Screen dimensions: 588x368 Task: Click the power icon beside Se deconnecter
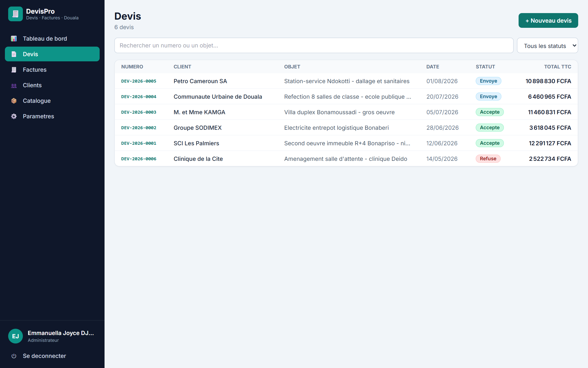(14, 356)
